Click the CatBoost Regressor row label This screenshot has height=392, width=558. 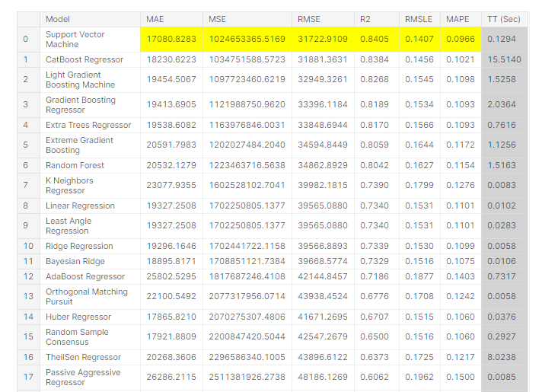pos(84,59)
